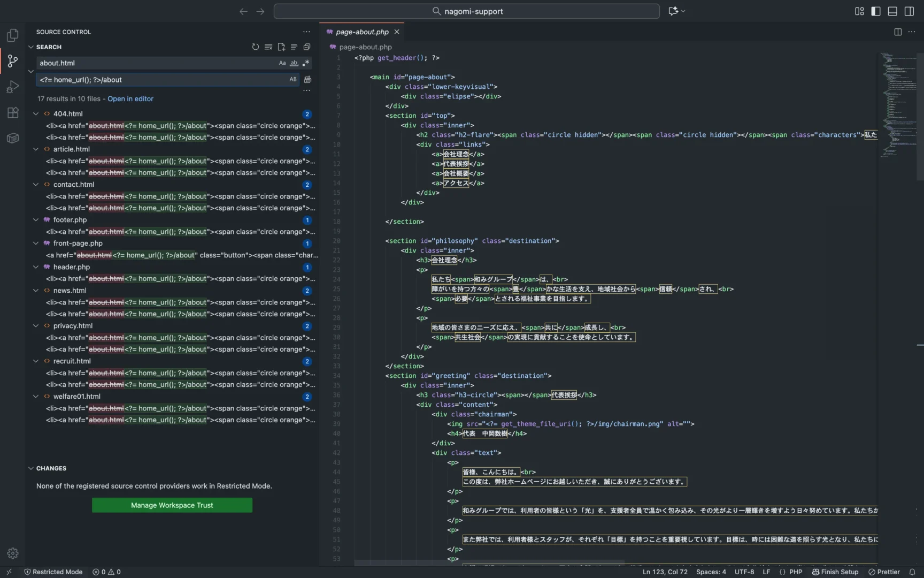Collapse the 404.html results group
The image size is (924, 578).
click(36, 114)
